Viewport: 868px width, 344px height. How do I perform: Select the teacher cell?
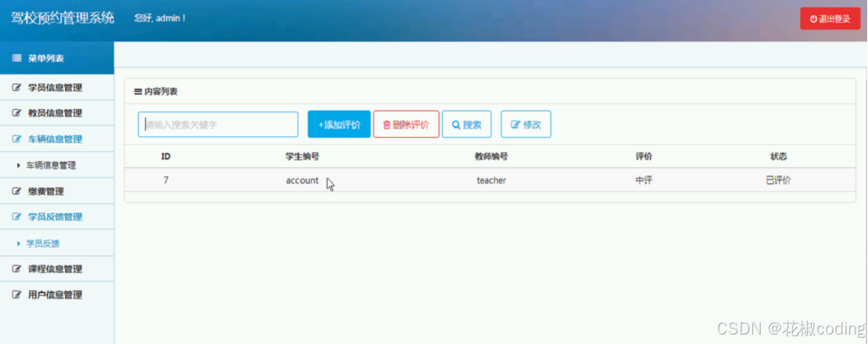click(x=491, y=180)
